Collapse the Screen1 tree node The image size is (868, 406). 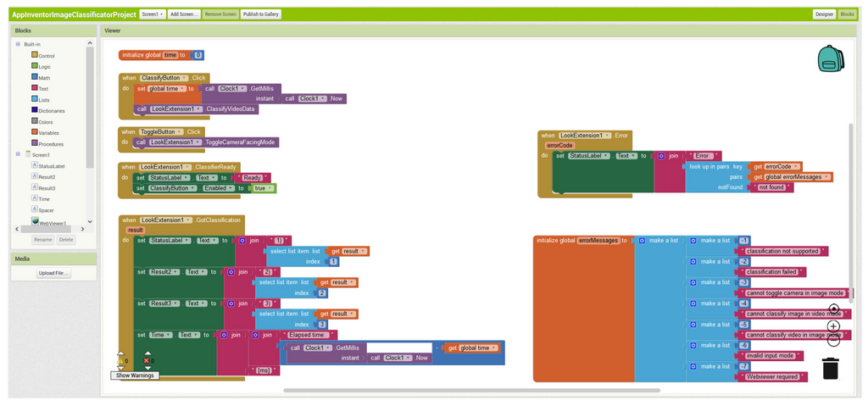pyautogui.click(x=19, y=154)
